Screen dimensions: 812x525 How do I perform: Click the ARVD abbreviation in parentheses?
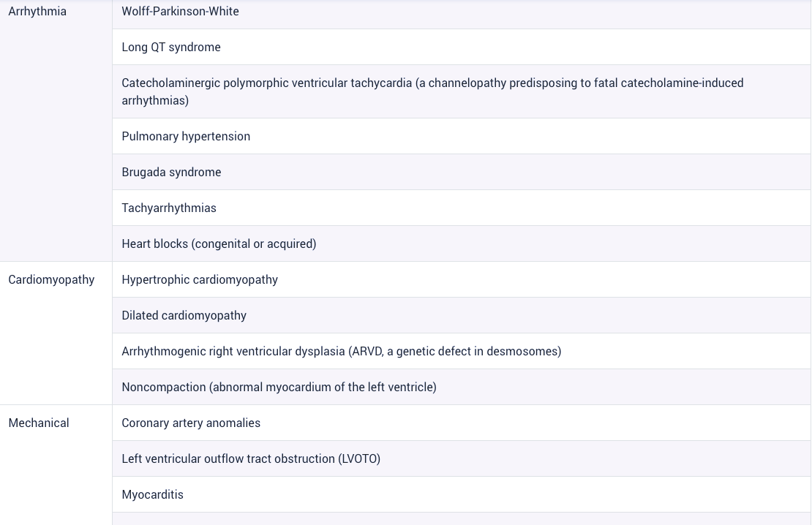(366, 351)
